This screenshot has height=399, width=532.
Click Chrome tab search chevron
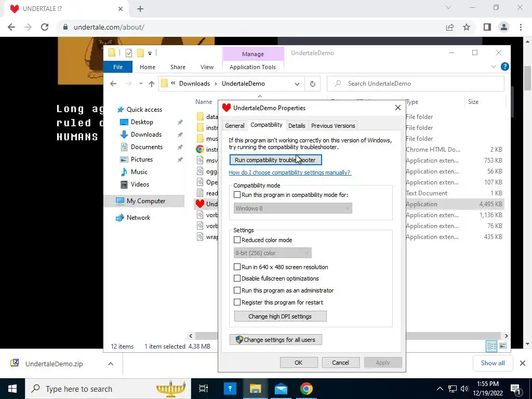pyautogui.click(x=448, y=7)
